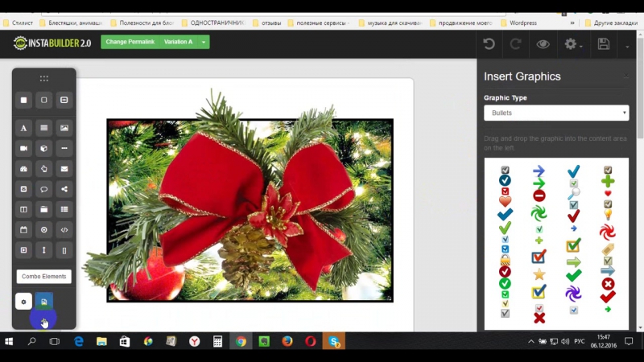The width and height of the screenshot is (644, 362).
Task: Close the Insert Graphics panel
Action: coord(626,76)
